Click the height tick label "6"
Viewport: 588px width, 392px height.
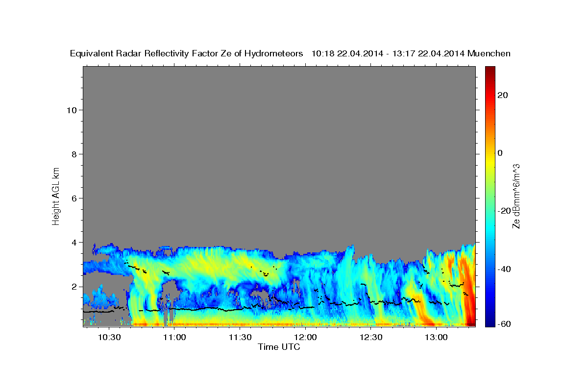[x=74, y=198]
